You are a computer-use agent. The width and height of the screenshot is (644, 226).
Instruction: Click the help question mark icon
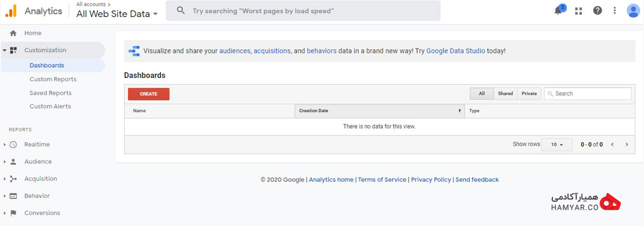[x=597, y=10]
